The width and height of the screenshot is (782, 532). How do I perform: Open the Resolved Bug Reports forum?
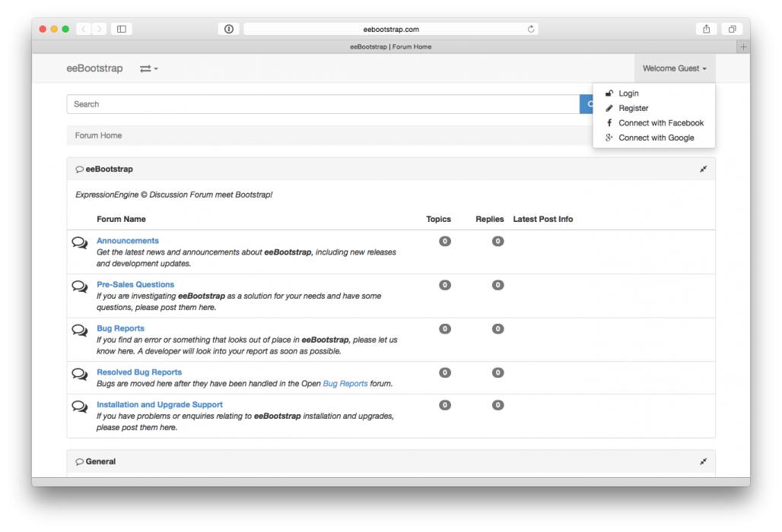(139, 372)
